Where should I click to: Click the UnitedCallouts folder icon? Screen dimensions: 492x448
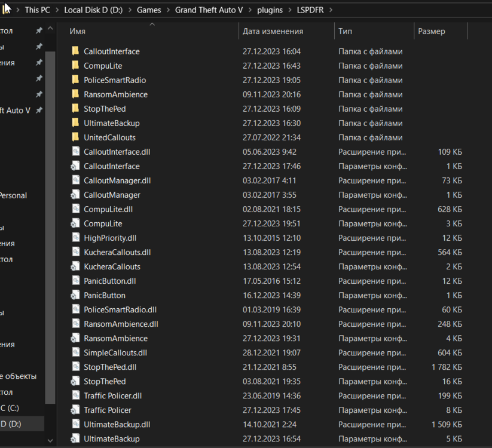tap(75, 137)
